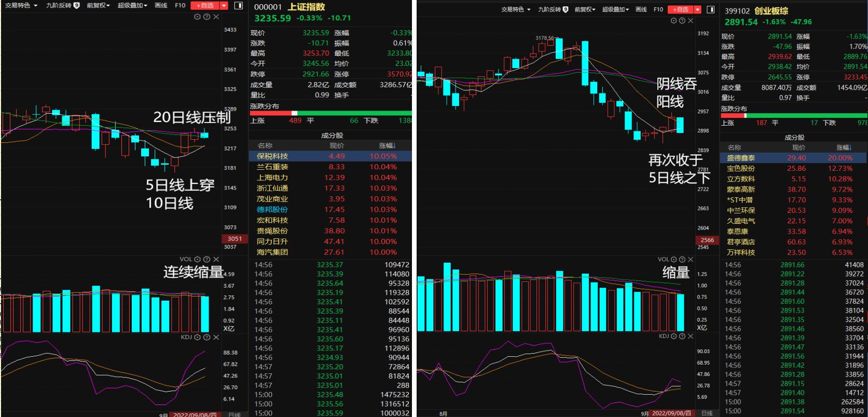This screenshot has width=868, height=417.
Task: Expand 超级叠加 dropdown in Shanghai toolbar
Action: (132, 5)
